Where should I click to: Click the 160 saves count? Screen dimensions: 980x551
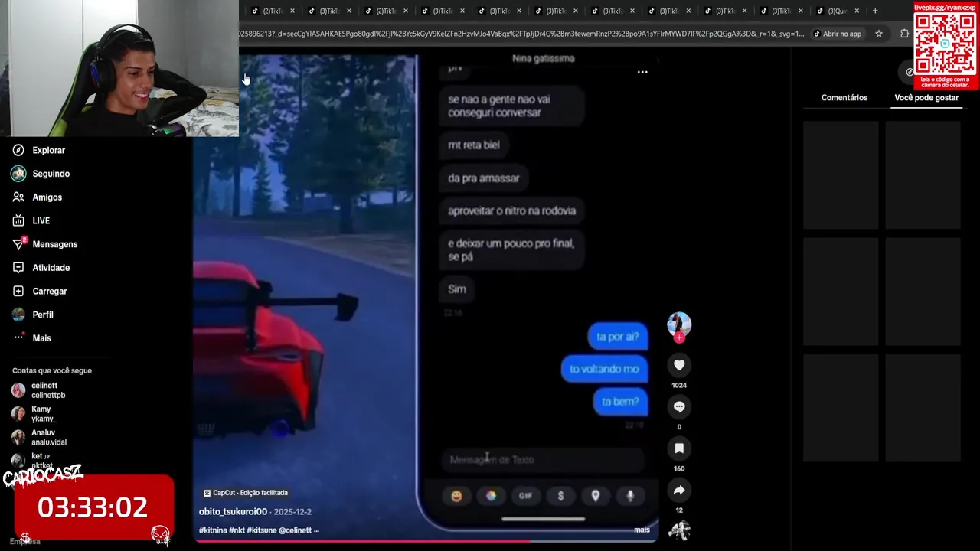click(679, 468)
